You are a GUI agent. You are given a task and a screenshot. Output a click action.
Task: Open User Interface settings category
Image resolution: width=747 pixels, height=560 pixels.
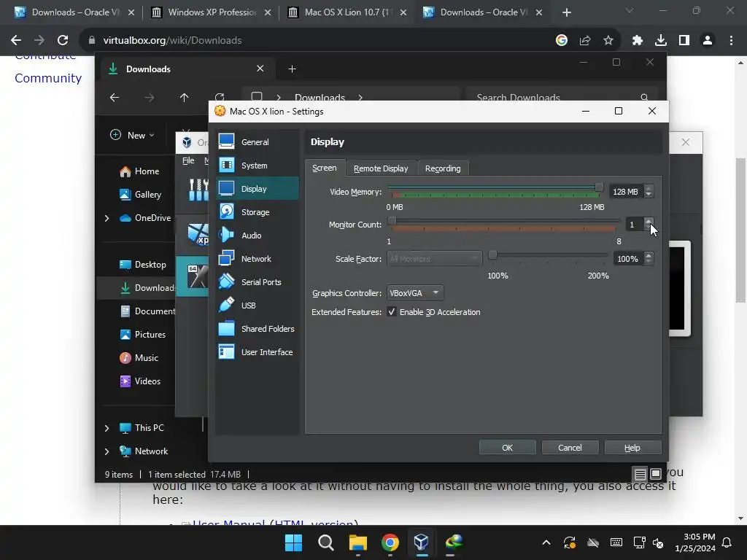(258, 352)
